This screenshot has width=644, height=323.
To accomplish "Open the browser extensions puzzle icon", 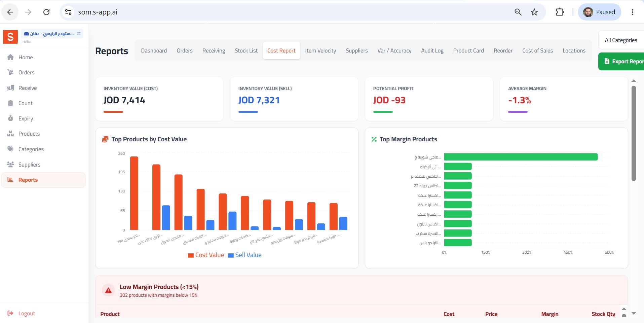I will point(560,12).
